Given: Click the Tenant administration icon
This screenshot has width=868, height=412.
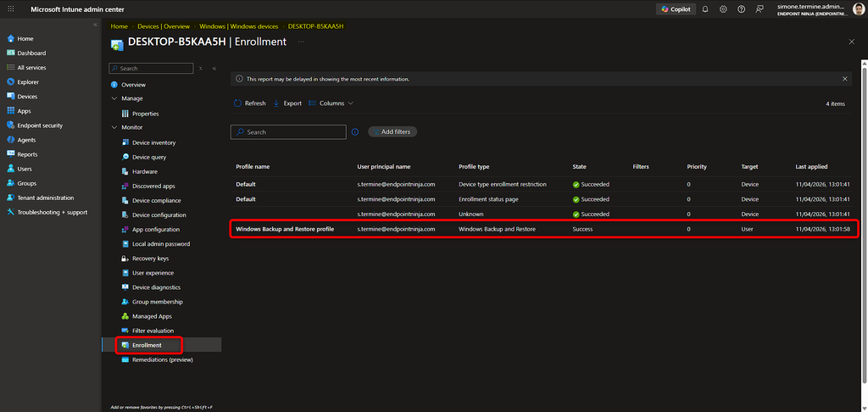Looking at the screenshot, I should point(10,198).
